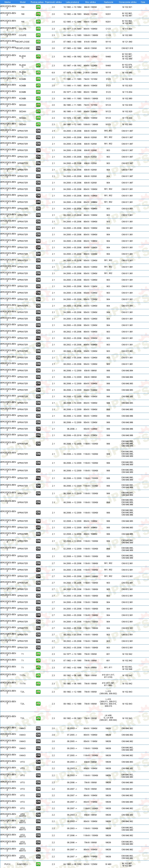This screenshot has width=149, height=868.
Task: Select PB icon in COUPE row M 115.954
Action: 38,29
